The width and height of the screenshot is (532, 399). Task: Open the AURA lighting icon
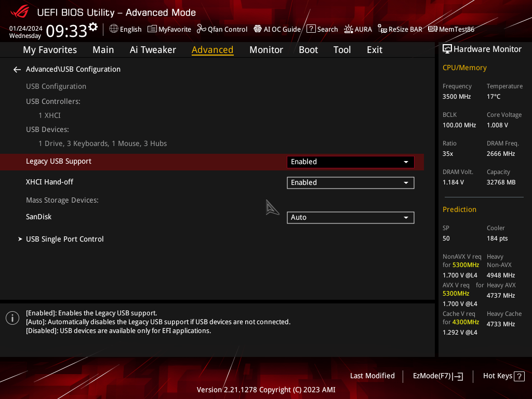coord(349,29)
